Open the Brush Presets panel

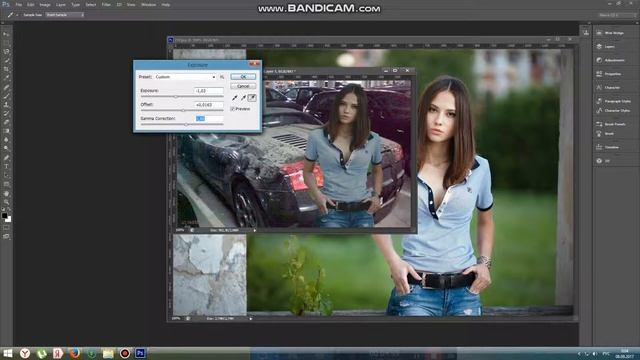click(x=611, y=124)
